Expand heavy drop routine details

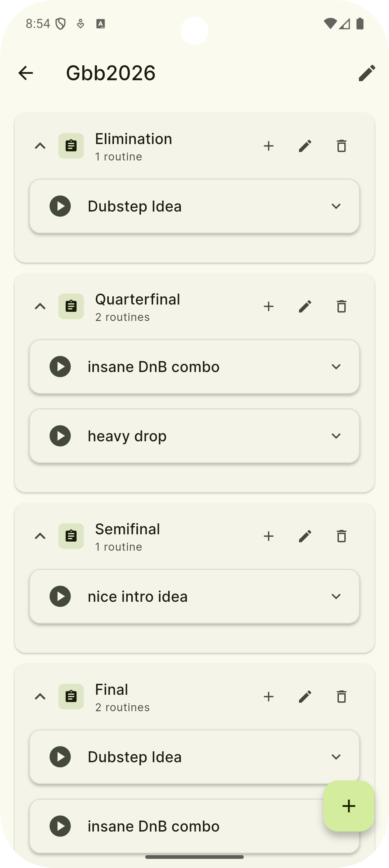(336, 436)
